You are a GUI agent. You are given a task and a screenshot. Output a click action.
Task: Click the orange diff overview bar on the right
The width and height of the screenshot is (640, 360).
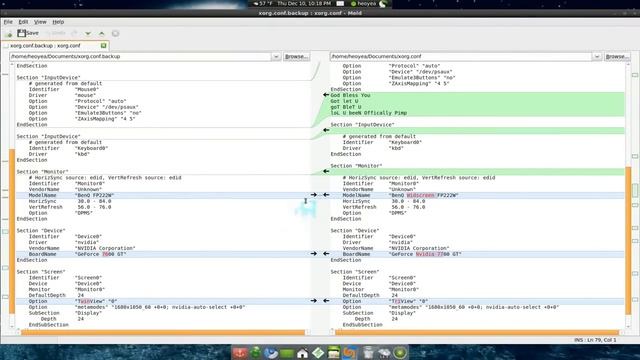(x=628, y=241)
